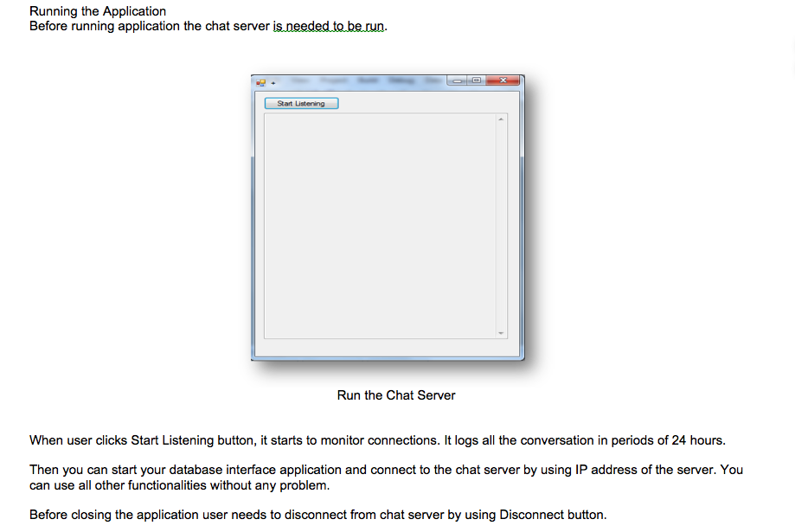The height and width of the screenshot is (532, 795).
Task: Close the chat server window
Action: coord(501,80)
